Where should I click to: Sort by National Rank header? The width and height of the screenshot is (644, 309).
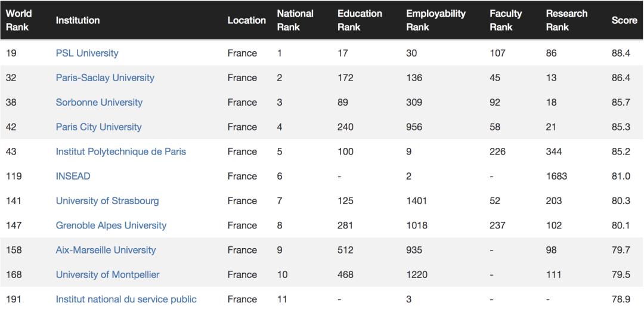295,20
